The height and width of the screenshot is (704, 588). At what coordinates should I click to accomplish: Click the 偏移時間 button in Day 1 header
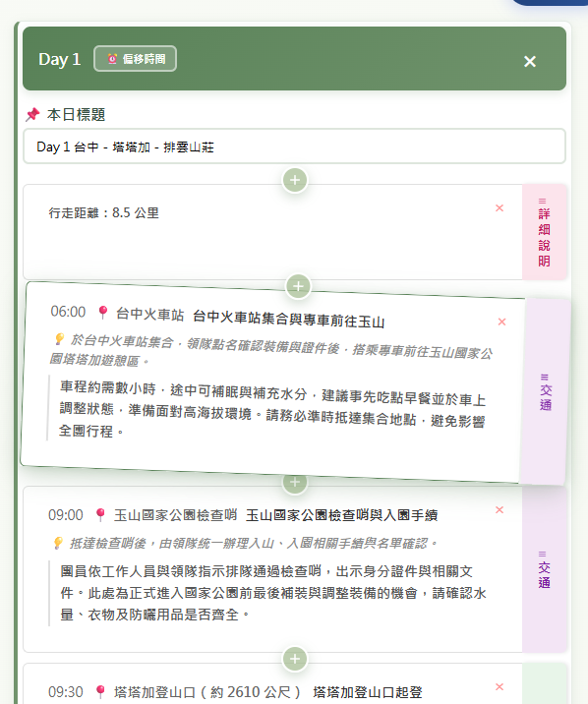[135, 59]
